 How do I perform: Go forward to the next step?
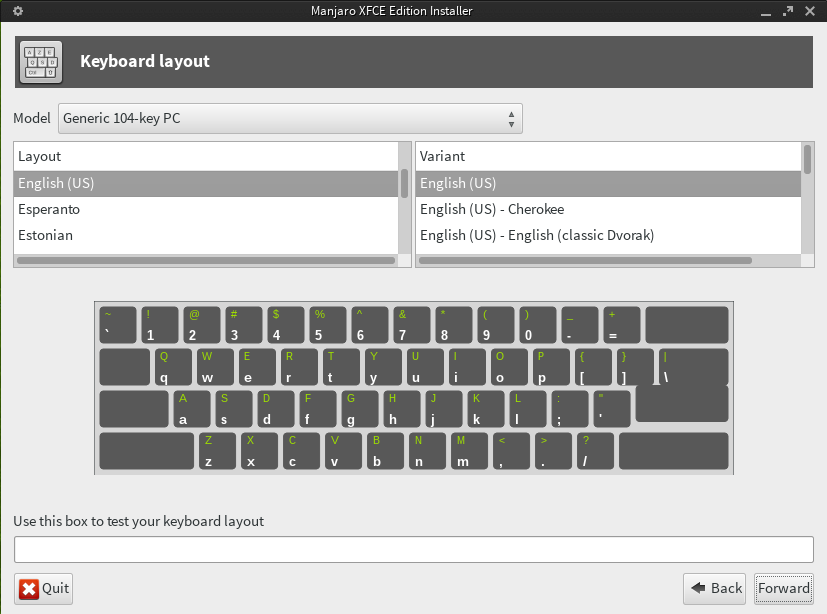(783, 588)
